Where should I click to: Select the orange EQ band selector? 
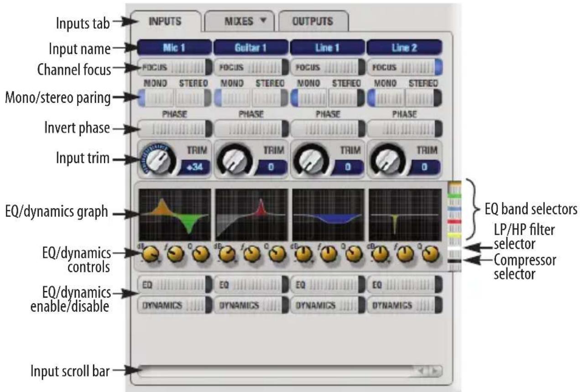point(455,183)
